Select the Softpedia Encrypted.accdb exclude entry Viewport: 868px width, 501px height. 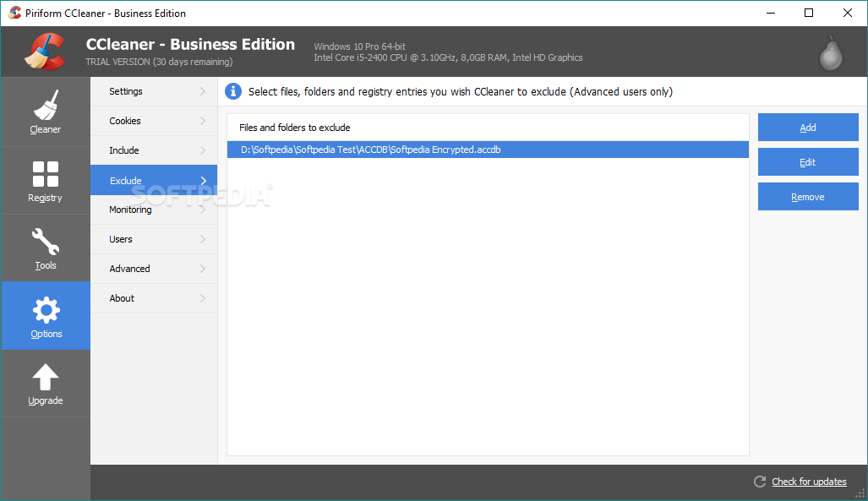tap(488, 150)
